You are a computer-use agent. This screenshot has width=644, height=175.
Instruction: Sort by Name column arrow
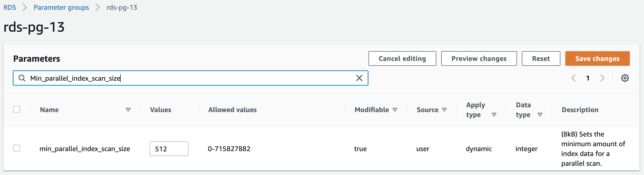pyautogui.click(x=128, y=110)
